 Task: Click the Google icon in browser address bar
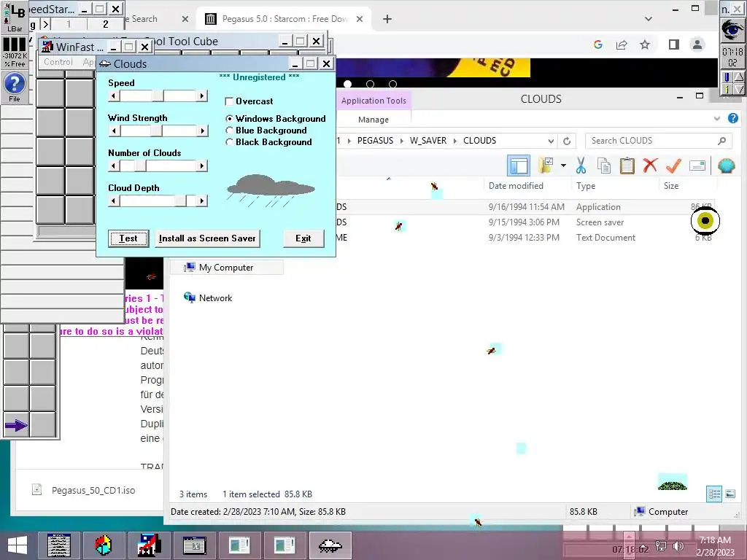[598, 44]
